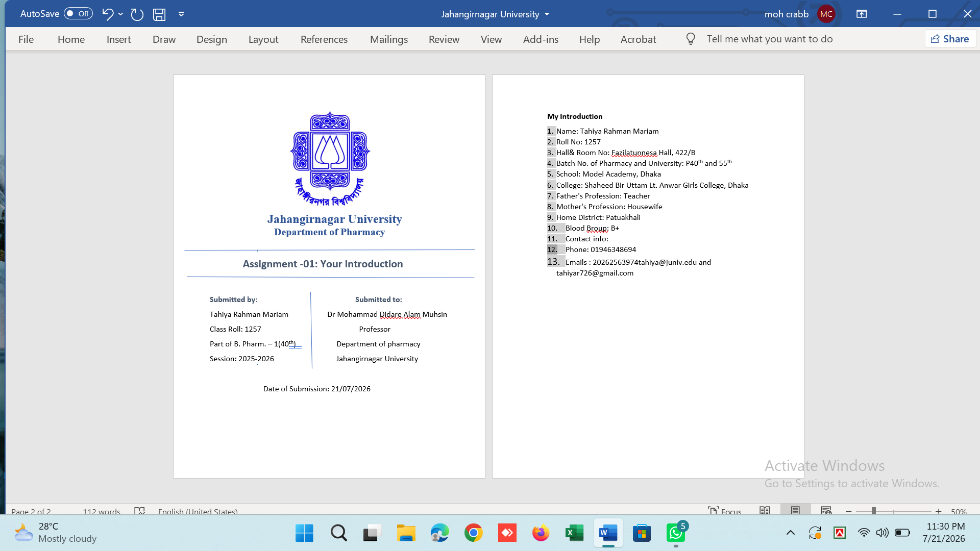Image resolution: width=980 pixels, height=551 pixels.
Task: Click the zoom out minus button
Action: click(x=849, y=511)
